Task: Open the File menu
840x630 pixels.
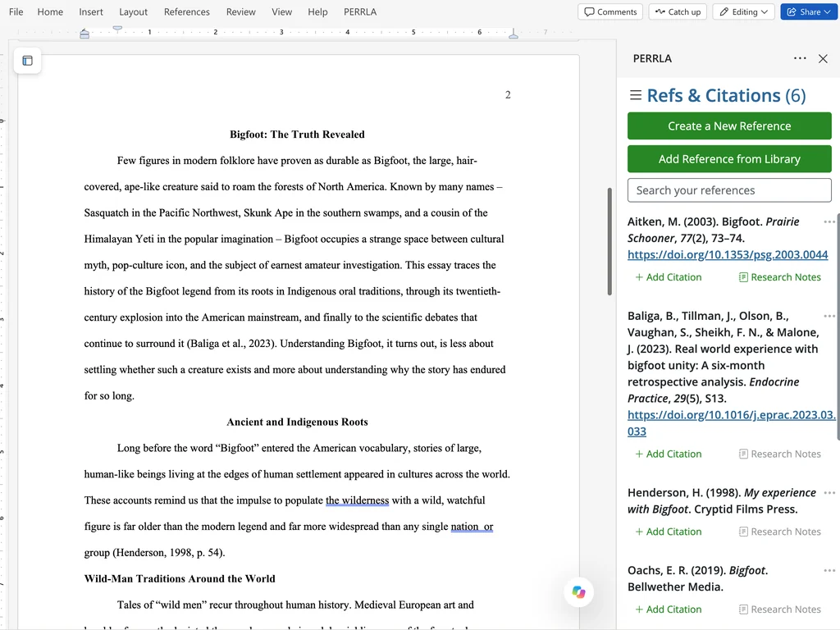Action: [16, 11]
